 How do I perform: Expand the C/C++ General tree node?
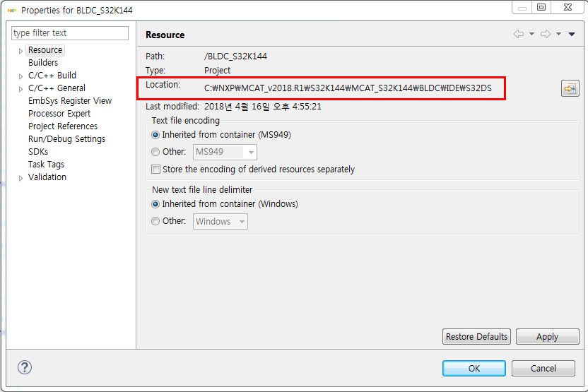20,89
